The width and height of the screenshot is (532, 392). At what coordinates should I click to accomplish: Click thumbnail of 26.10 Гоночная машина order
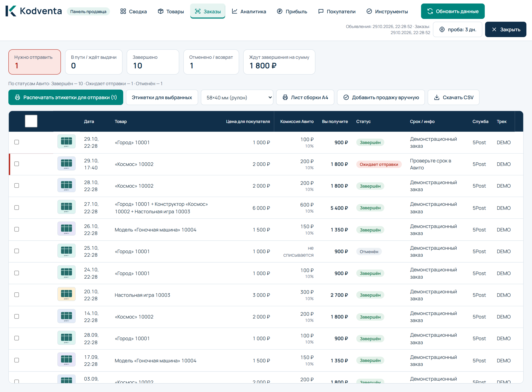[66, 229]
